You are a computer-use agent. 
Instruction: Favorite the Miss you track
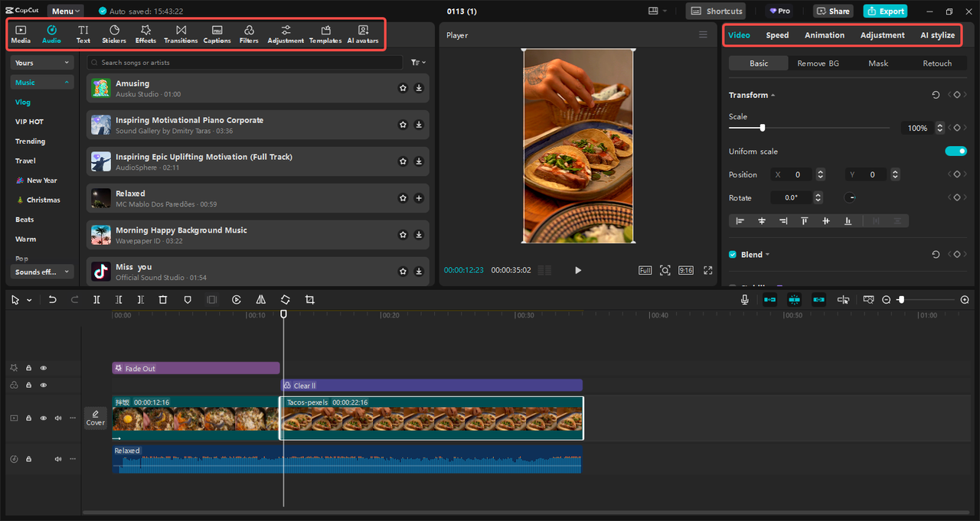[403, 271]
